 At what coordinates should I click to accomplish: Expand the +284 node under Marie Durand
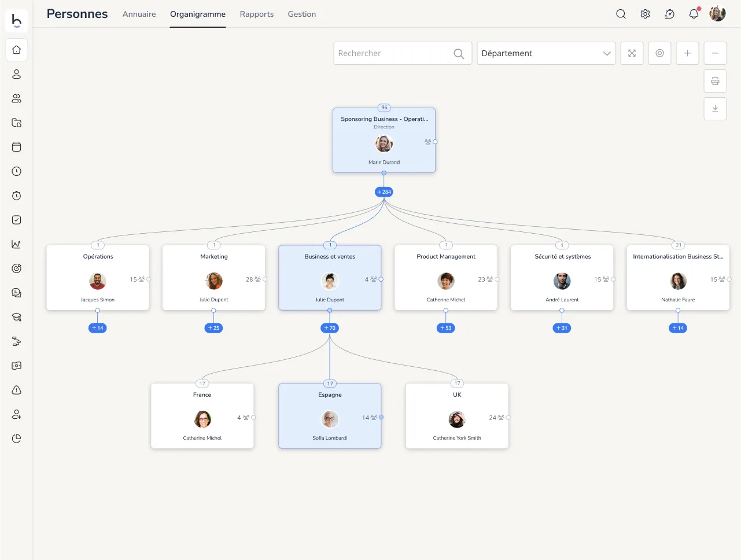(384, 192)
